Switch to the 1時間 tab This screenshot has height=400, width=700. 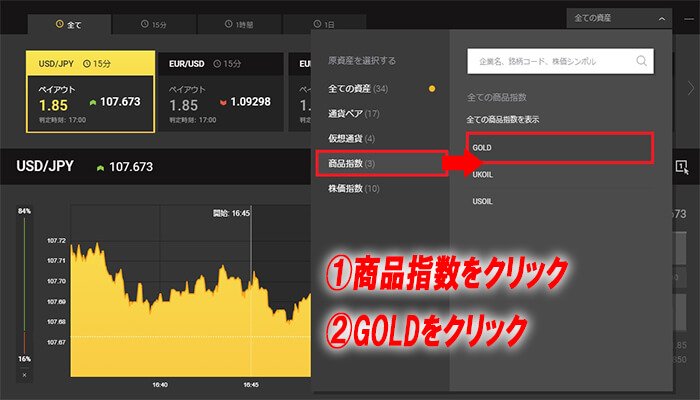239,25
